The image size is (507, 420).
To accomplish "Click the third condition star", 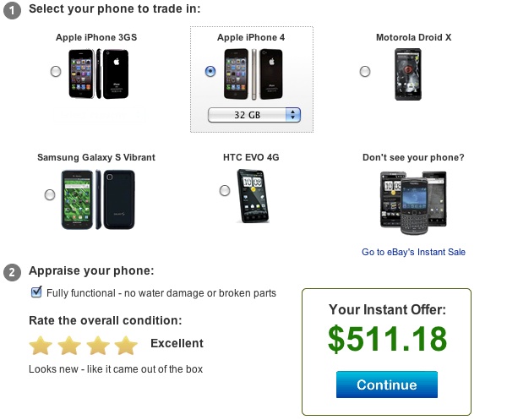I will [97, 345].
